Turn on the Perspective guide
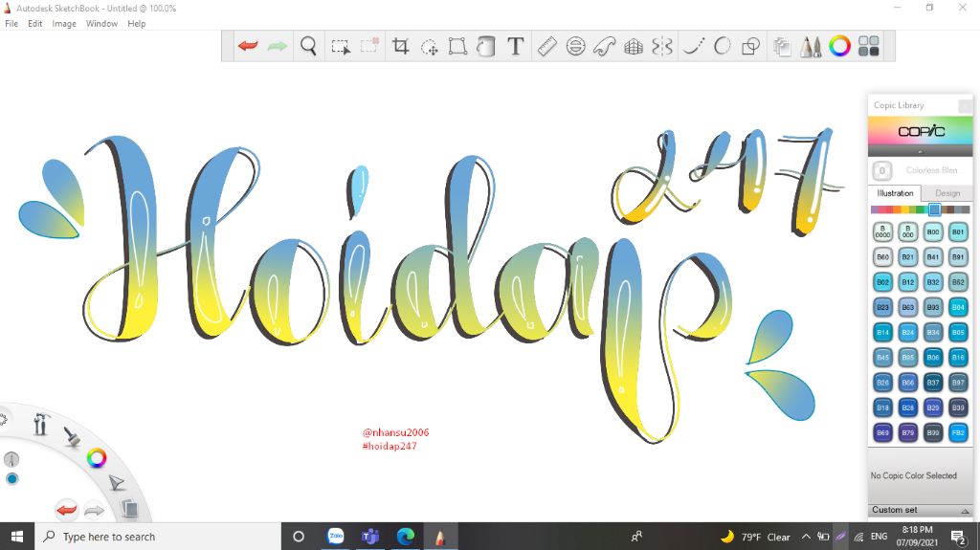 click(x=634, y=46)
